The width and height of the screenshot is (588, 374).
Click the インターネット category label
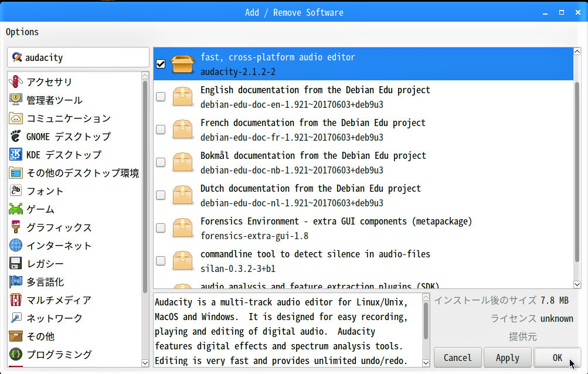click(59, 246)
